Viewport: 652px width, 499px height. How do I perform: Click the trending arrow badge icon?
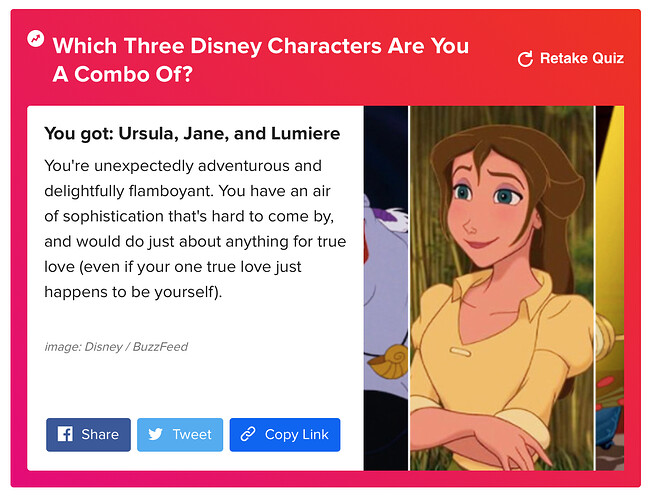click(36, 39)
